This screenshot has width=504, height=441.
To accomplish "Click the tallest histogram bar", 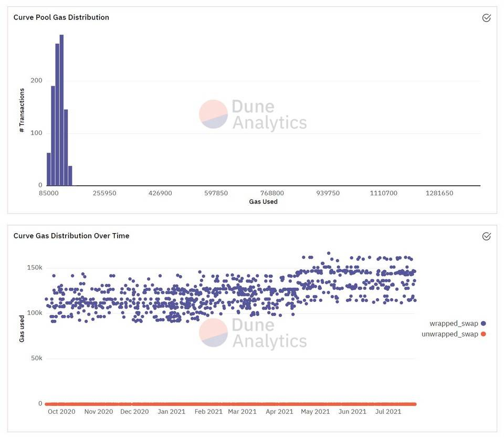I will (62, 110).
